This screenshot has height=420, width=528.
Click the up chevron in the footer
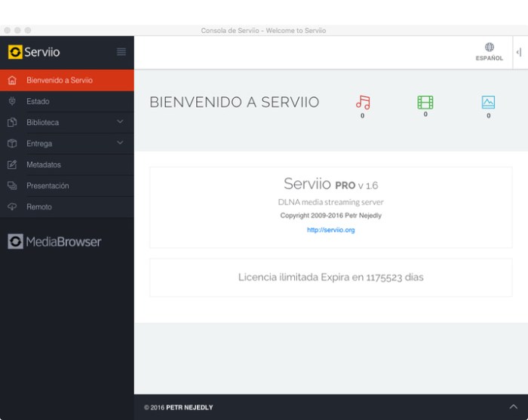(513, 406)
